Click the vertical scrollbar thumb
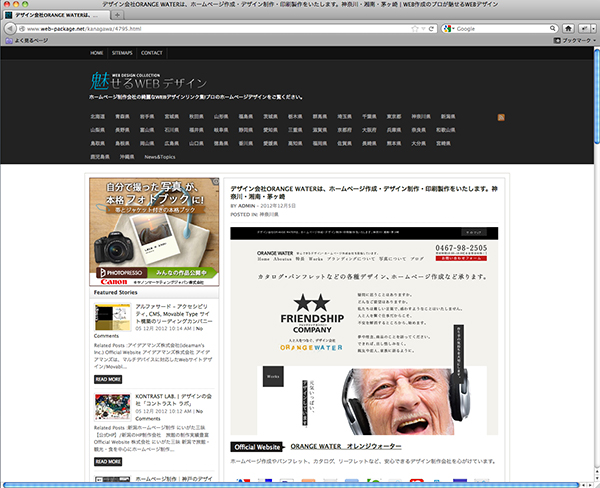 [597, 96]
